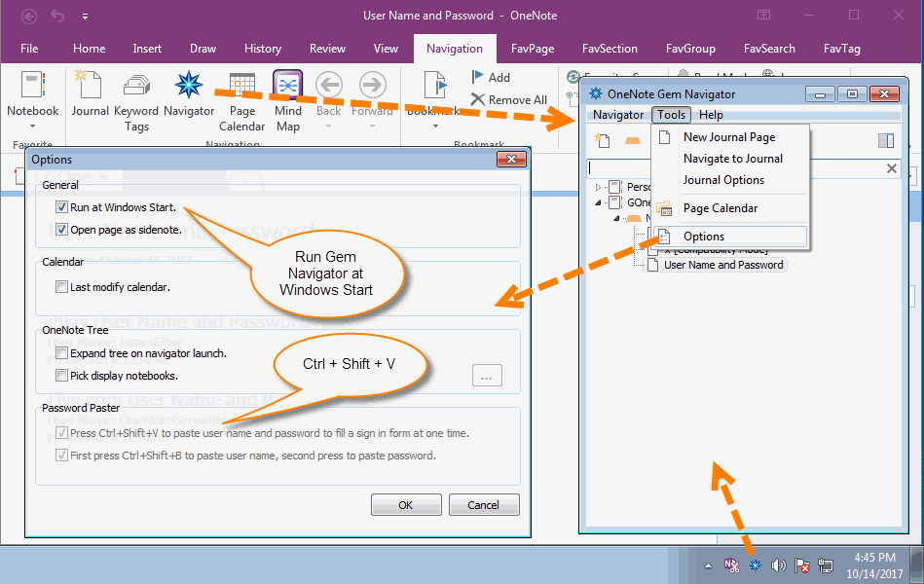
Task: Expand the Personal notebook tree node
Action: (598, 188)
